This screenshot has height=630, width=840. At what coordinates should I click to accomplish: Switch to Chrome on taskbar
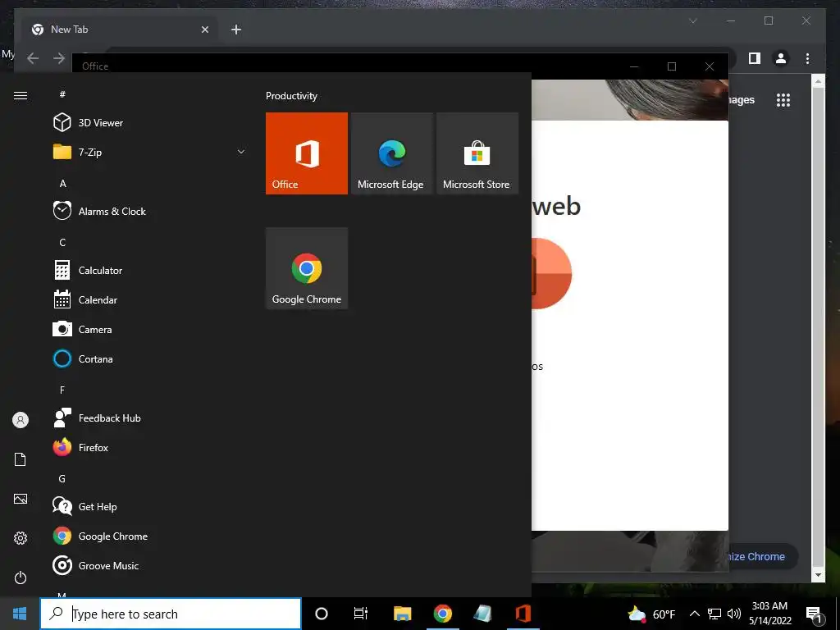click(x=442, y=614)
